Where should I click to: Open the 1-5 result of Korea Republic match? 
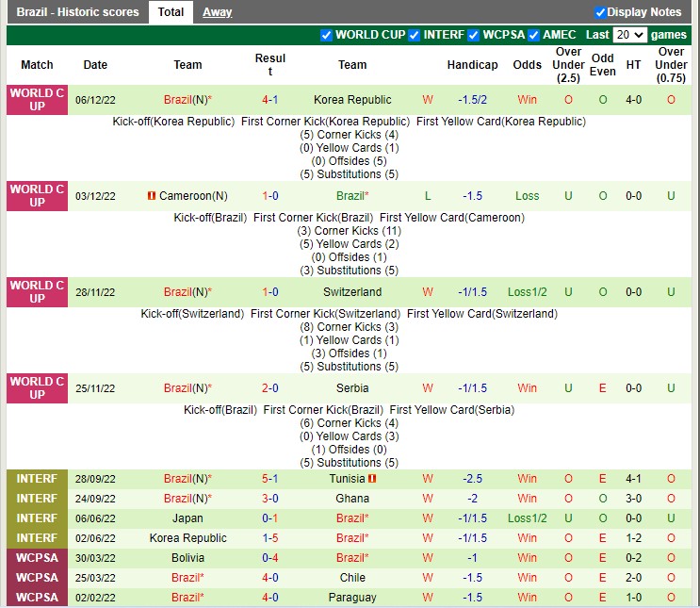click(270, 538)
